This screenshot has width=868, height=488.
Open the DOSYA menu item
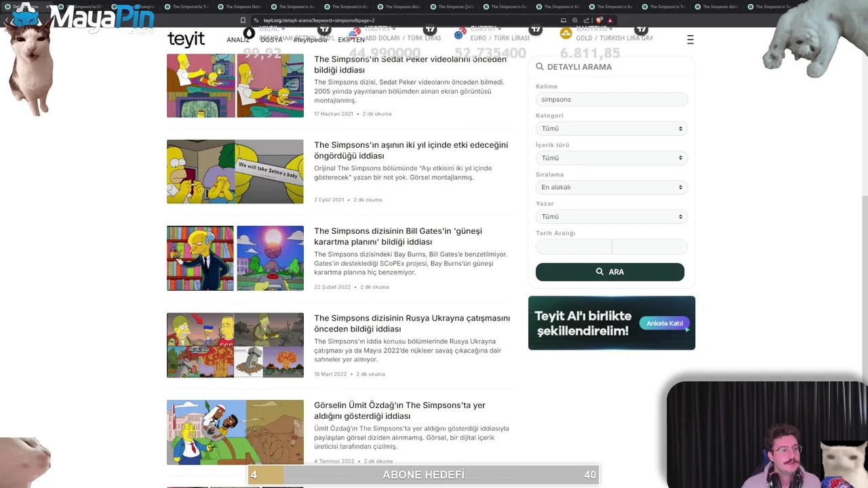(271, 40)
